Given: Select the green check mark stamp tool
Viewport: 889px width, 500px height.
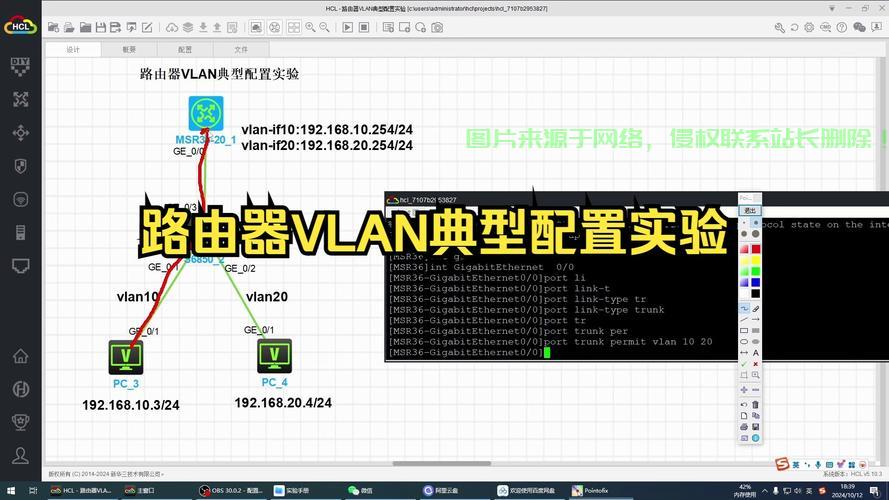Looking at the screenshot, I should 744,364.
